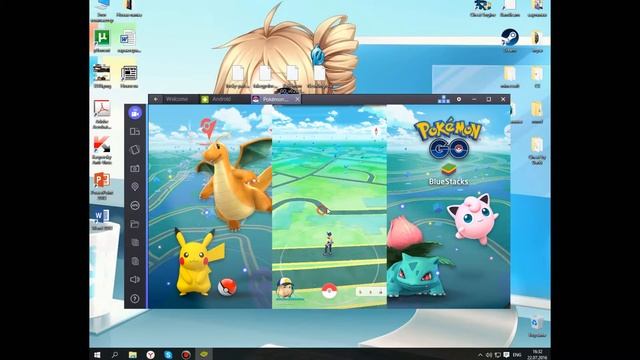Open Skype from the taskbar
640x360 pixels.
168,355
